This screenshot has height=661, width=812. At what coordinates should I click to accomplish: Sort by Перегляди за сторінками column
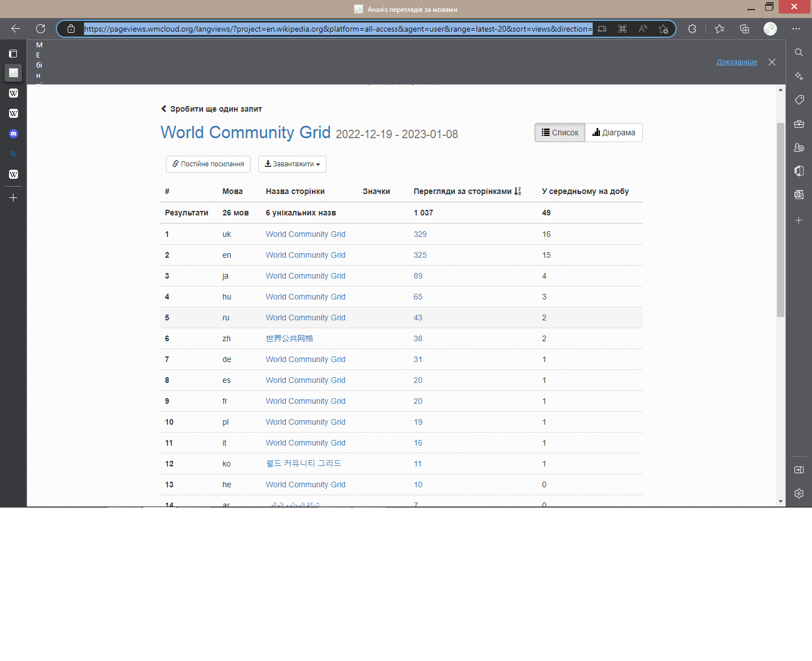click(x=467, y=191)
